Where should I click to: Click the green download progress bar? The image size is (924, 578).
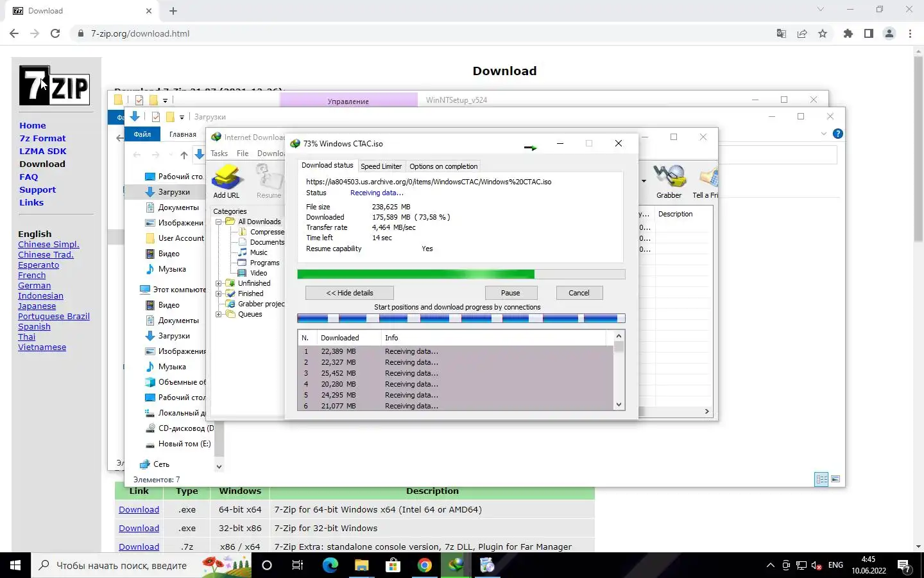coord(461,274)
